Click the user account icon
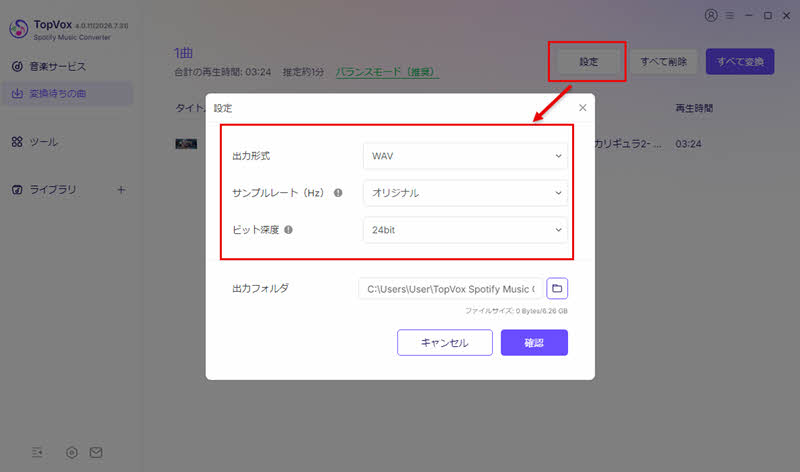 [x=711, y=15]
